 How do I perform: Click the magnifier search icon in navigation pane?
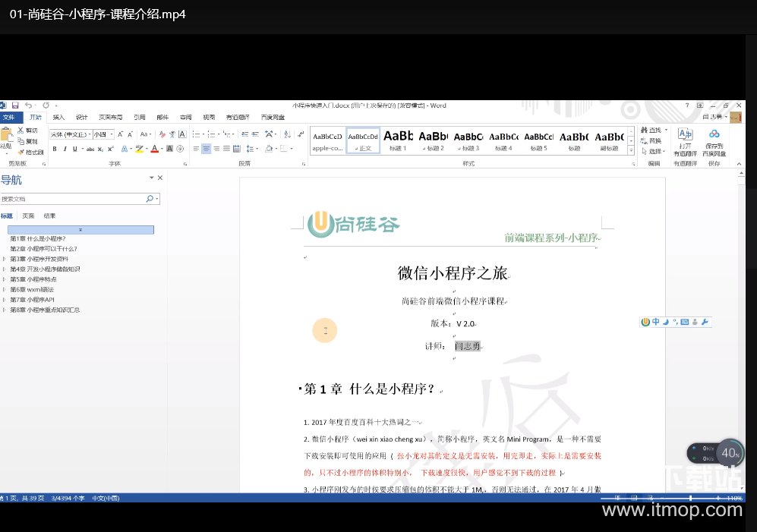tap(150, 199)
